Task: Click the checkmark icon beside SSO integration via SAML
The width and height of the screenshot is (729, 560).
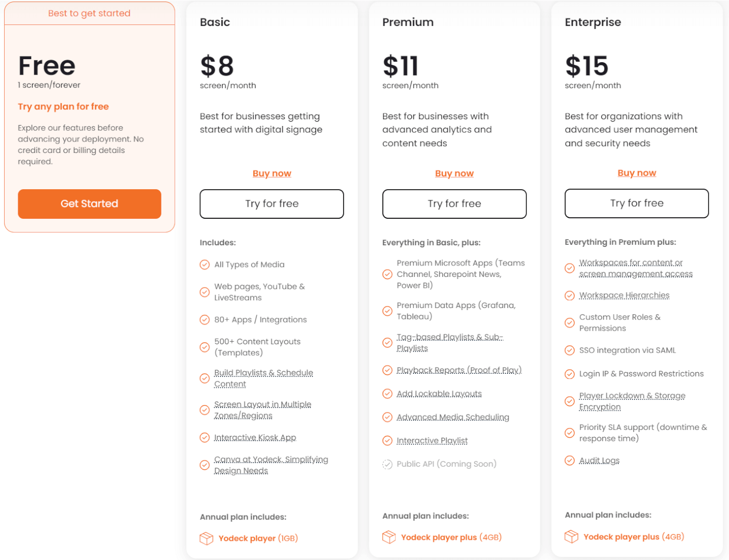Action: [x=570, y=351]
